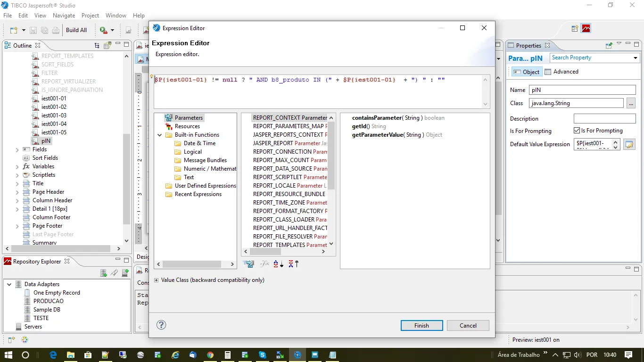Open Edge browser from the taskbar

pyautogui.click(x=53, y=355)
